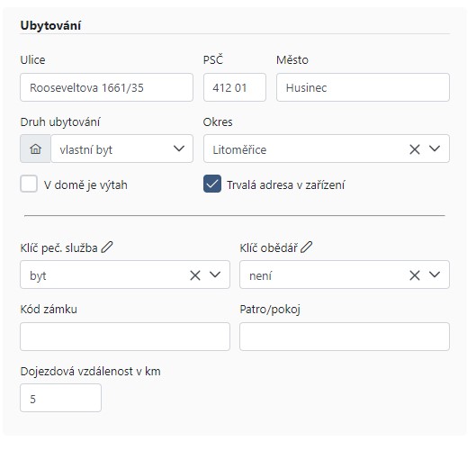Click the house icon beside Druh ubytování

[x=35, y=149]
